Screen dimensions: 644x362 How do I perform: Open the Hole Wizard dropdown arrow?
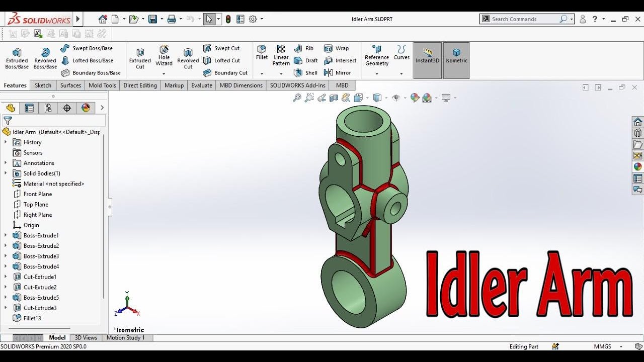pos(164,74)
